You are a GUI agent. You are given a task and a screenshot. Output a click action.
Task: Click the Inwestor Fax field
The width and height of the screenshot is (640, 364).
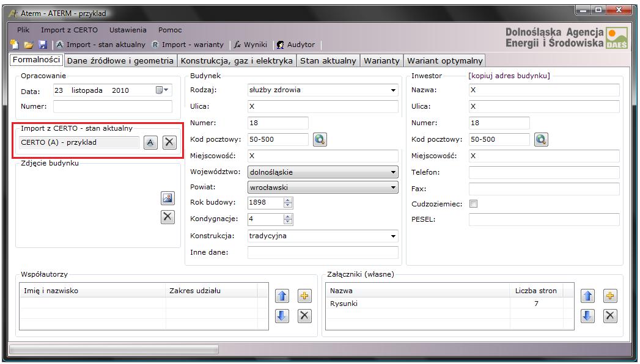(544, 189)
